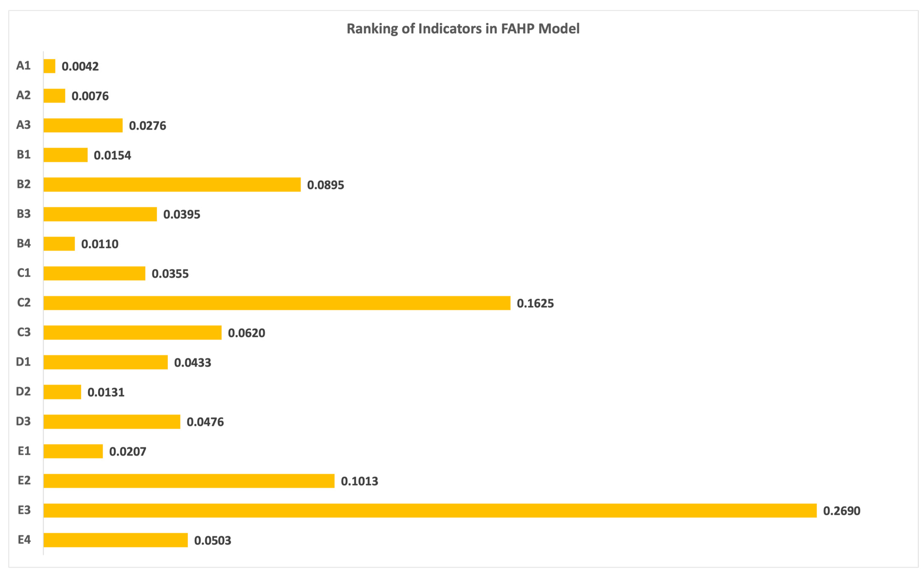
Task: Select the E4 axis label
Action: pos(24,539)
